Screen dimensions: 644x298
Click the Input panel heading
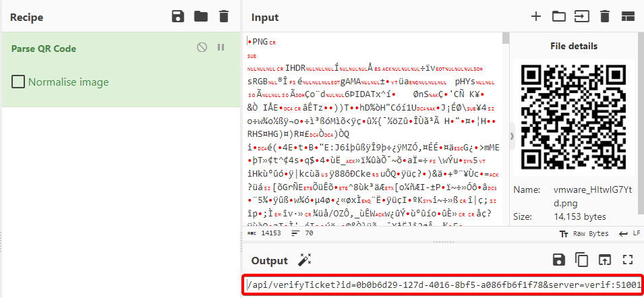click(x=265, y=18)
